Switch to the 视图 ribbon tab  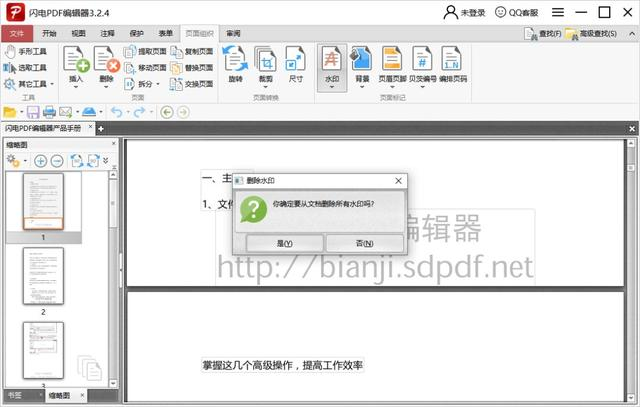(78, 33)
